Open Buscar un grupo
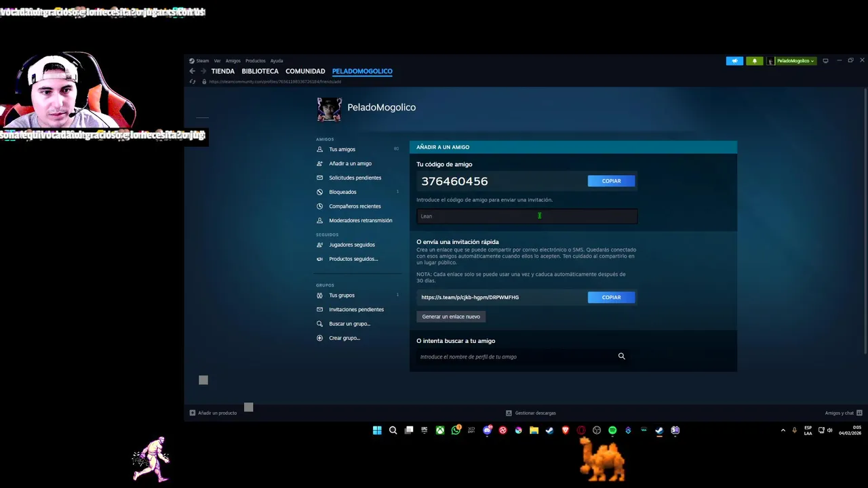Viewport: 868px width, 488px height. tap(349, 324)
